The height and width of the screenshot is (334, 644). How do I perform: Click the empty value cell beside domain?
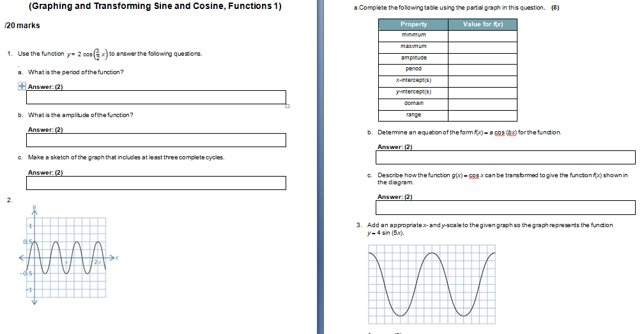click(482, 104)
